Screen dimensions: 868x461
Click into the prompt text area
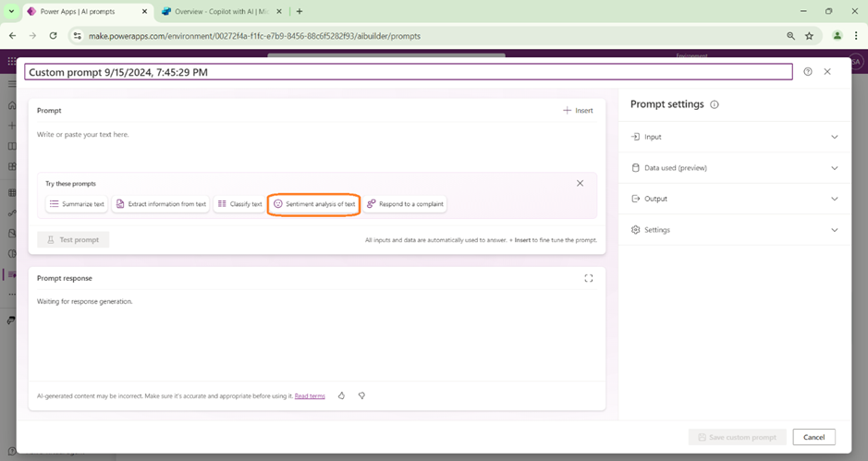click(x=314, y=148)
